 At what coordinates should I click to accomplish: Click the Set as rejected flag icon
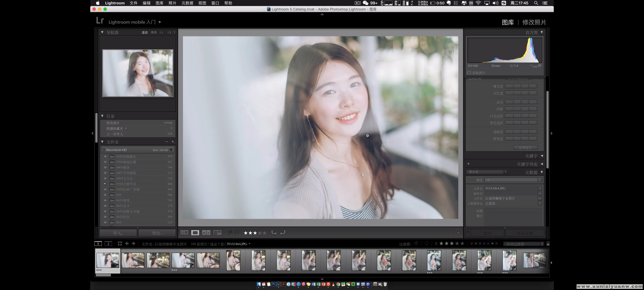pos(237,232)
